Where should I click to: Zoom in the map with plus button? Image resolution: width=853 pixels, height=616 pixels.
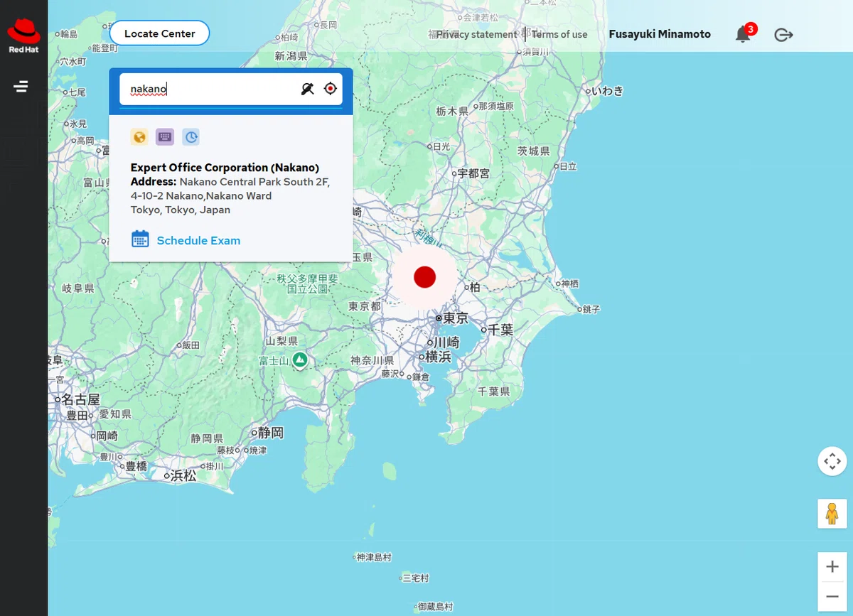832,567
